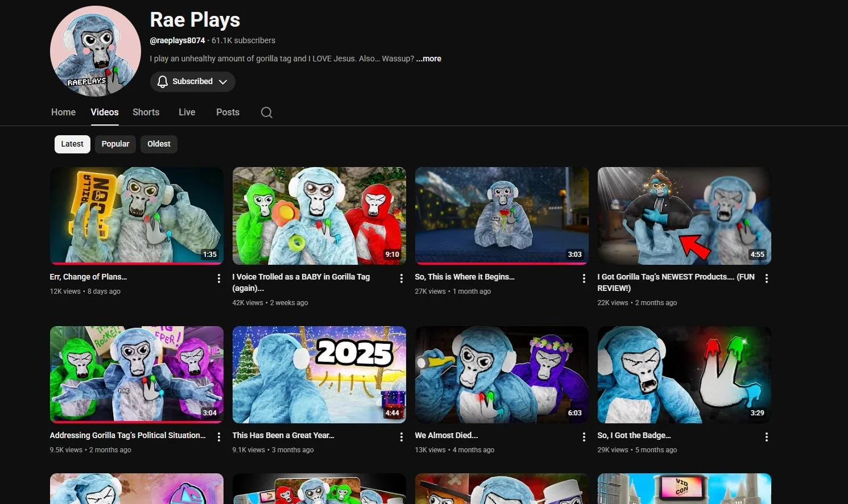Viewport: 848px width, 504px height.
Task: Click the '61.1K subscribers' text
Action: pos(243,40)
